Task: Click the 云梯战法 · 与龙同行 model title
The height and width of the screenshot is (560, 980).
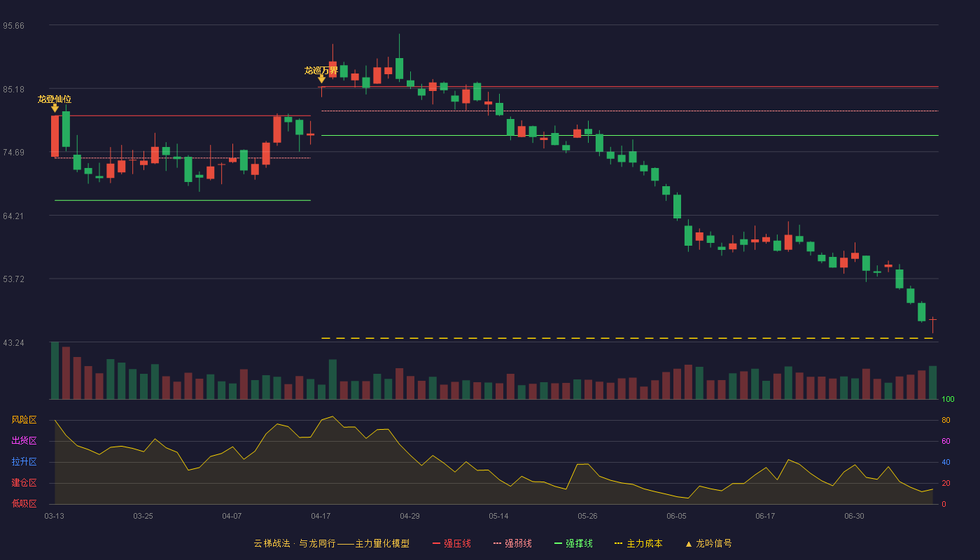Action: pyautogui.click(x=331, y=543)
